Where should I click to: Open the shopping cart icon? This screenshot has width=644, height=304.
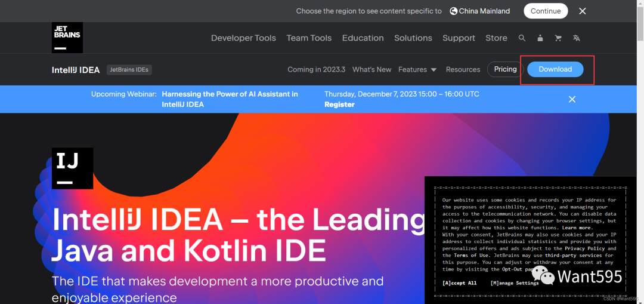click(x=558, y=38)
